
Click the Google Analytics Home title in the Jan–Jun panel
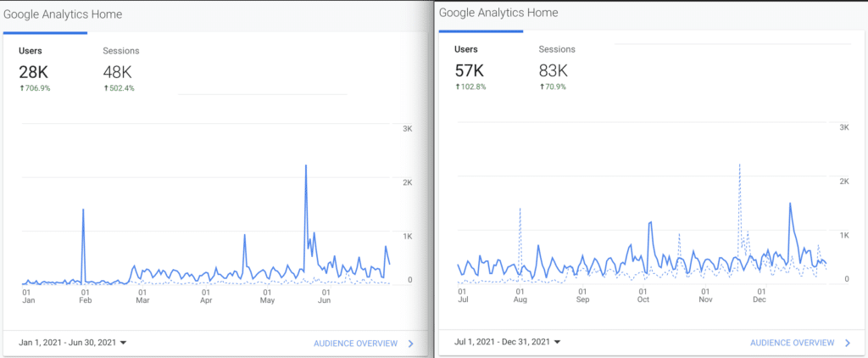(x=63, y=14)
